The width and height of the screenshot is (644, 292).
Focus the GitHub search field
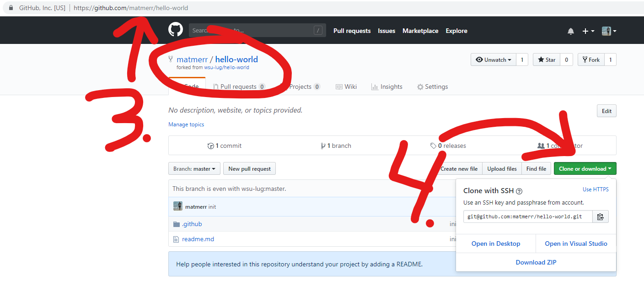[x=258, y=31]
